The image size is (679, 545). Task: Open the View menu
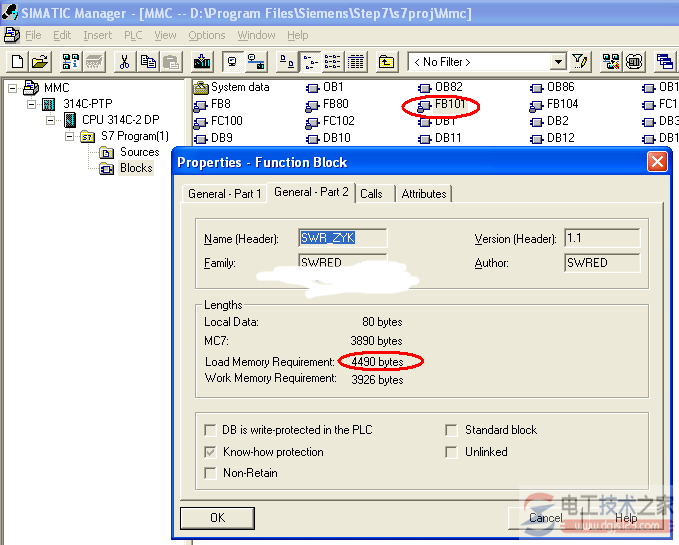coord(165,35)
